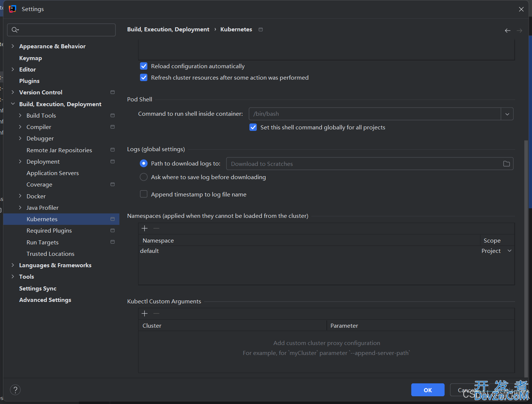The height and width of the screenshot is (404, 532).
Task: Open Settings Sync page
Action: point(38,288)
